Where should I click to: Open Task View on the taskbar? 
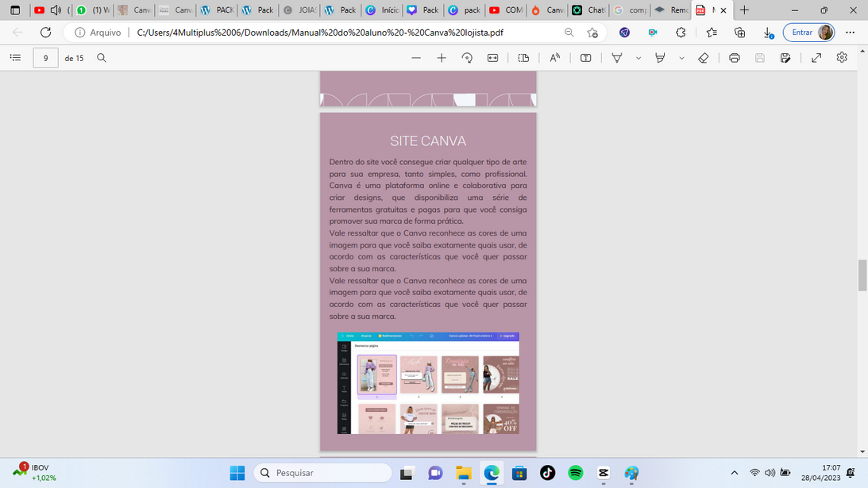(407, 473)
